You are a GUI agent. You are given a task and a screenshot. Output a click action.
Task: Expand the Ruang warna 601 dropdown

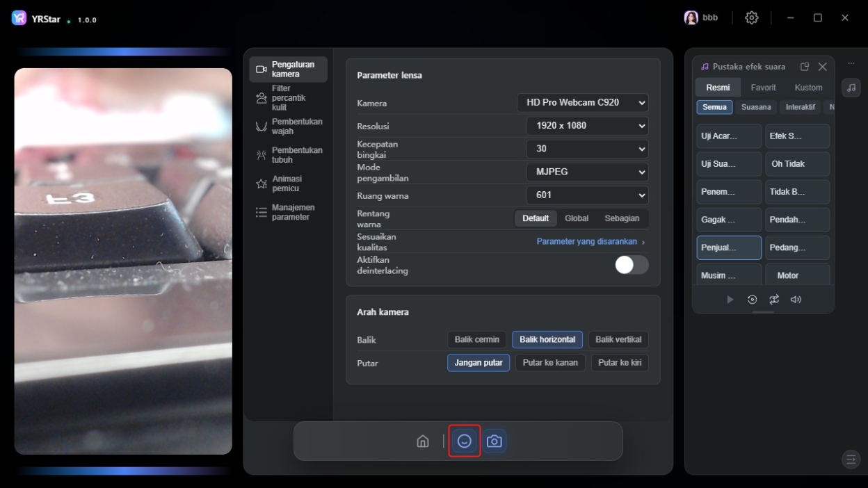[588, 195]
